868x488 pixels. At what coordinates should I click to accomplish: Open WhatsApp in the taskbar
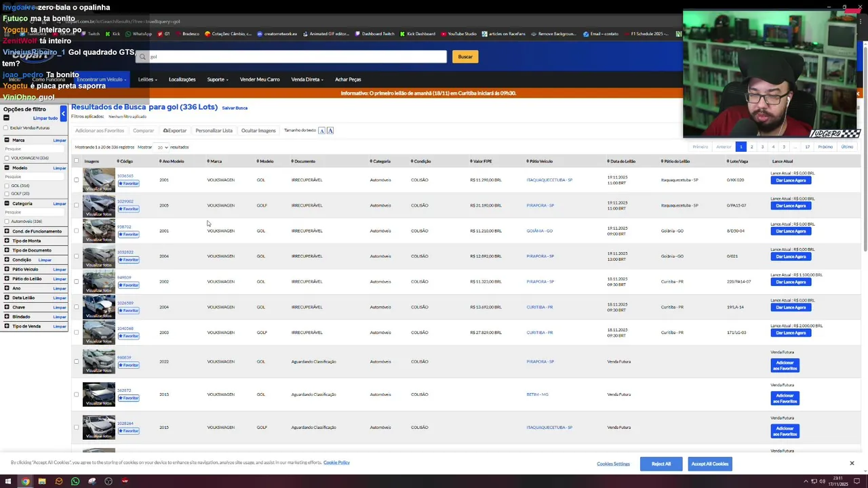click(x=75, y=481)
